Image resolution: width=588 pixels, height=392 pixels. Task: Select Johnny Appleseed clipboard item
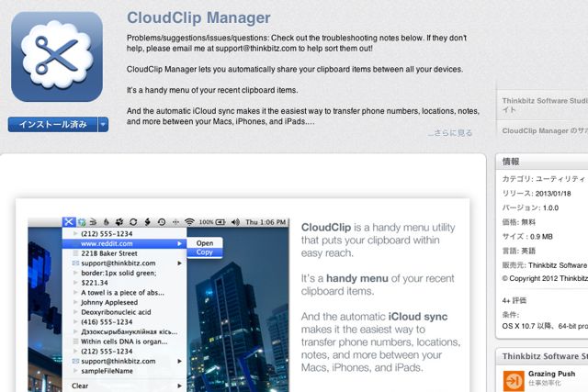(125, 302)
